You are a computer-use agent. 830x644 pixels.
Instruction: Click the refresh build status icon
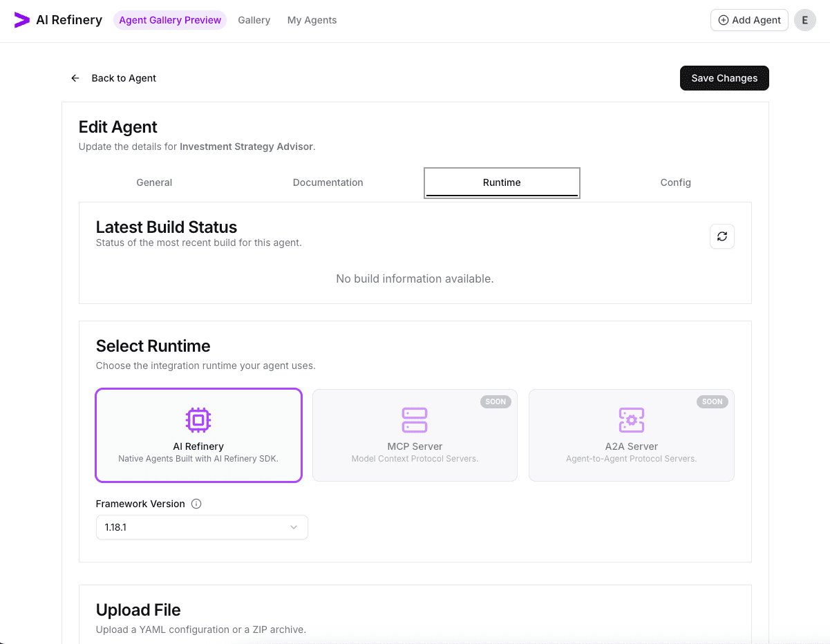pyautogui.click(x=721, y=236)
